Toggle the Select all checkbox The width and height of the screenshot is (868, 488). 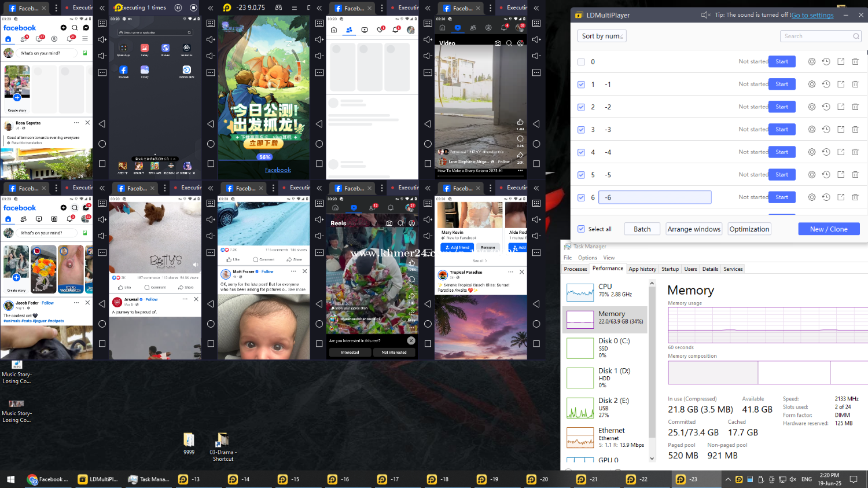coord(581,229)
